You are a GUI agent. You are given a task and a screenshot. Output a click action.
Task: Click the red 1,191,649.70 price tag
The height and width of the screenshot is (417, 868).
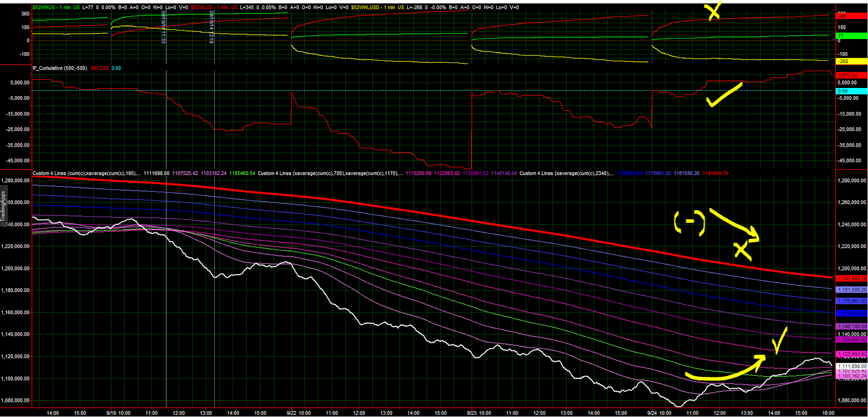coord(852,279)
